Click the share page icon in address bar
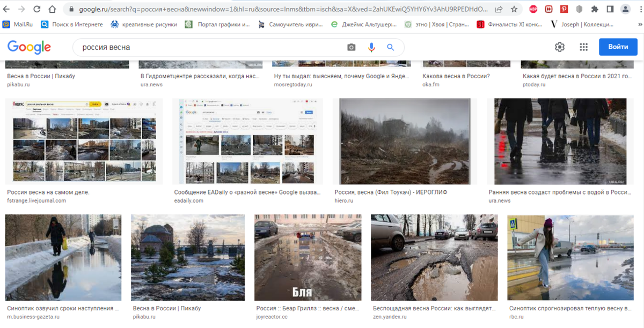 click(x=499, y=9)
